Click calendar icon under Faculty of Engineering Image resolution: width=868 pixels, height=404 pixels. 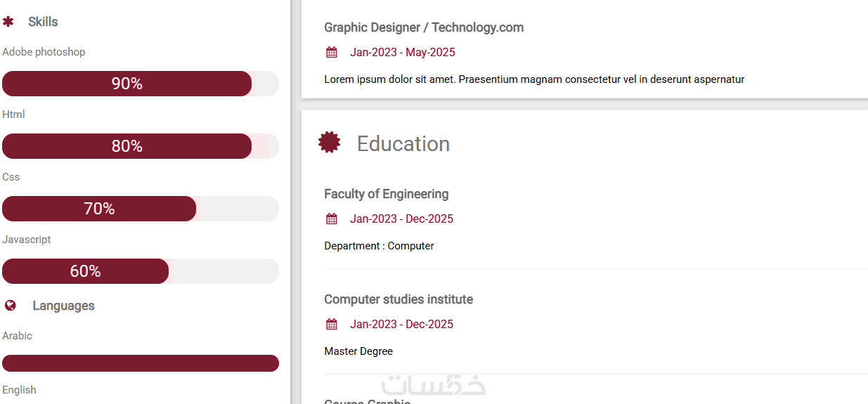[x=332, y=219]
